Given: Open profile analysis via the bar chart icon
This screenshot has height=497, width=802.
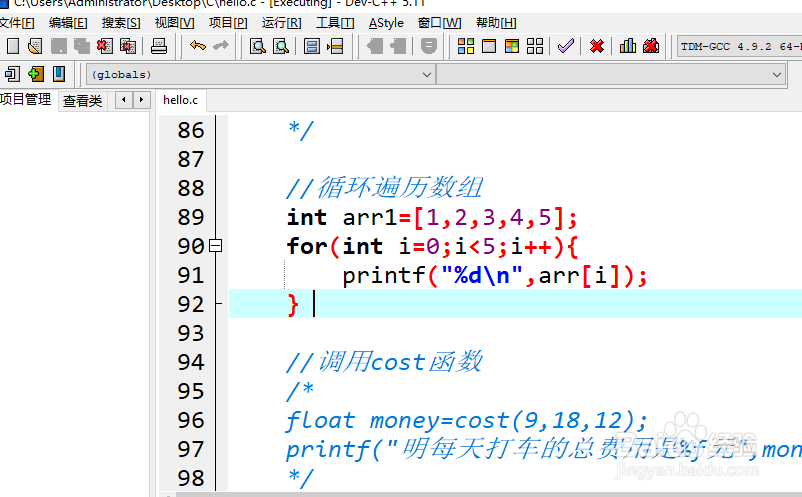Looking at the screenshot, I should pyautogui.click(x=628, y=47).
